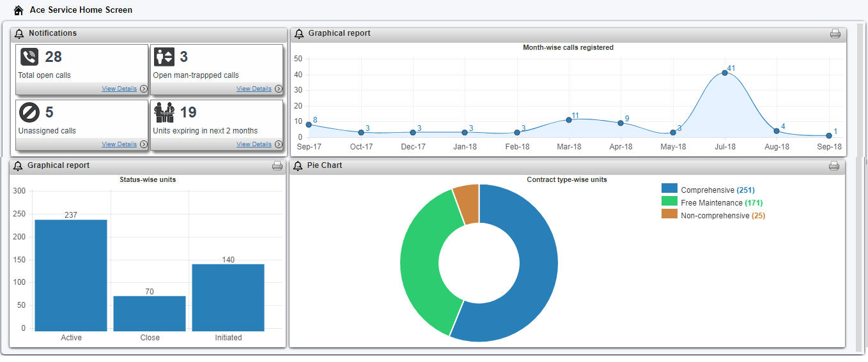The height and width of the screenshot is (362, 868).
Task: Click the elevator man-trapped calls icon
Action: click(x=164, y=57)
